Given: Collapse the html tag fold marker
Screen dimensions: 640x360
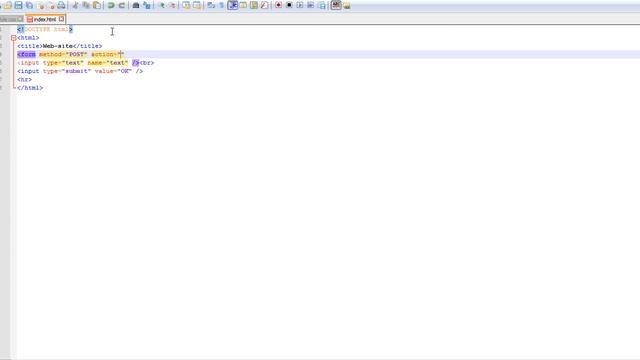Looking at the screenshot, I should coord(13,38).
